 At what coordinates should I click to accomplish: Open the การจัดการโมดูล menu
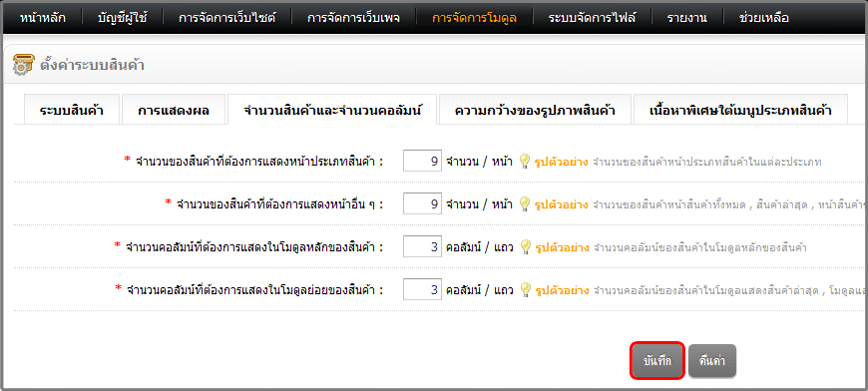(475, 18)
